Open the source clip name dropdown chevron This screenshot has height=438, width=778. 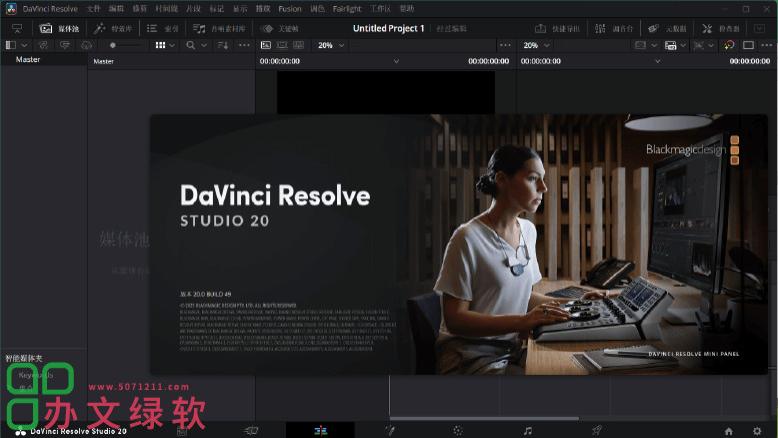pyautogui.click(x=396, y=61)
